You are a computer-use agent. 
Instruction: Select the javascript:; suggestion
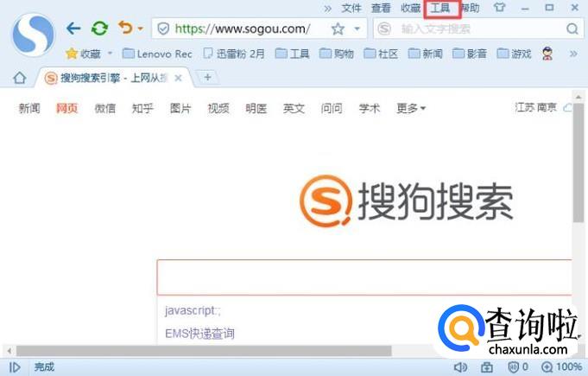click(193, 310)
